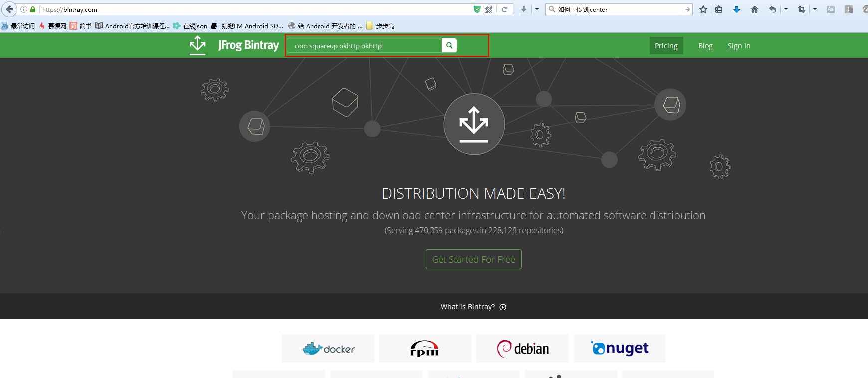Image resolution: width=868 pixels, height=378 pixels.
Task: Open the 给 Android 开发者的 bookmark
Action: coord(325,26)
